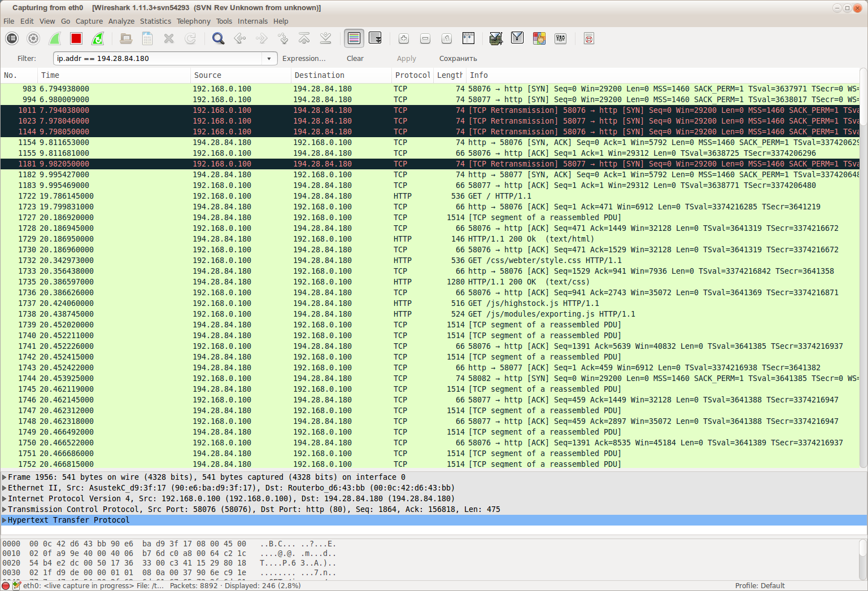Reload capture file icon
Screen dimensions: 868x591
tap(190, 38)
